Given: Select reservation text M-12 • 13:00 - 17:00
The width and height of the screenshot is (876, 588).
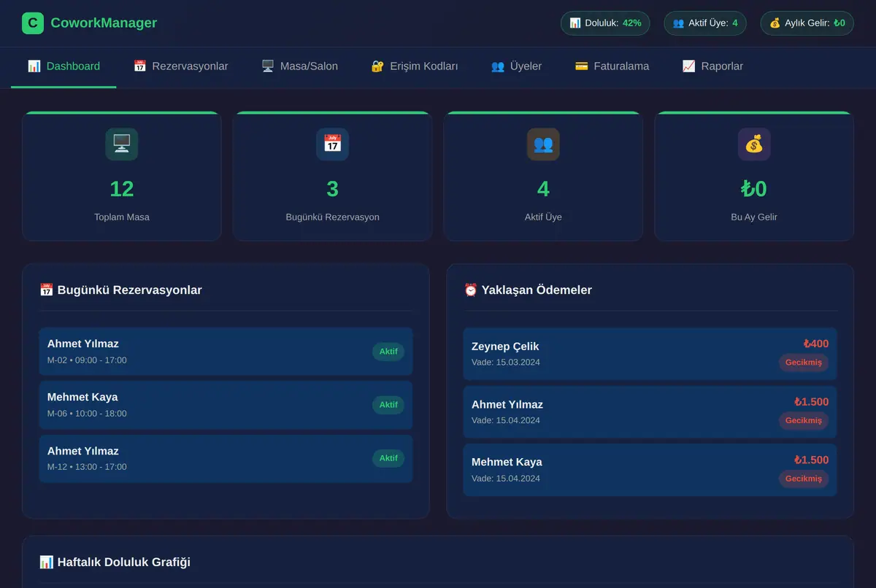Looking at the screenshot, I should click(x=87, y=467).
